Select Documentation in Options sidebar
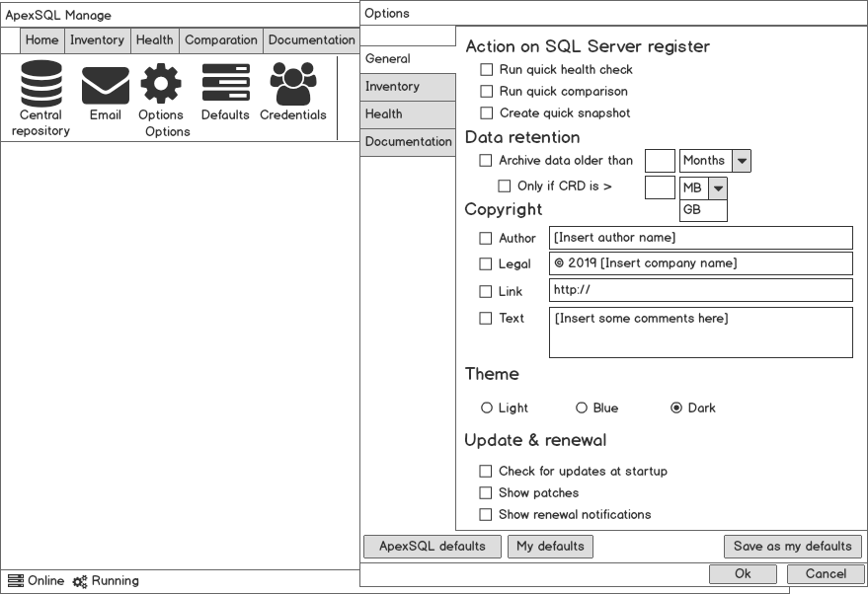This screenshot has width=868, height=594. click(408, 142)
